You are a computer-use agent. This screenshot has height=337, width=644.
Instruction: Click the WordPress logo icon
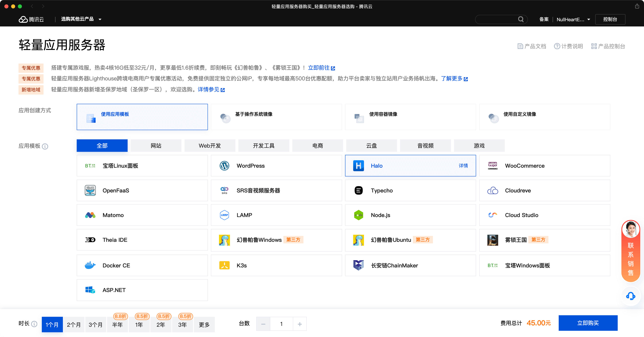pos(224,166)
